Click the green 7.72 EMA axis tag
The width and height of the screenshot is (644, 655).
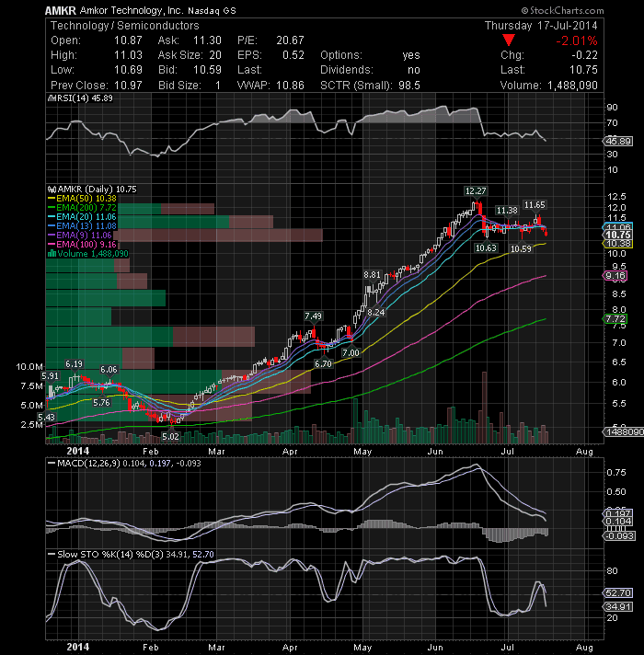click(x=615, y=319)
